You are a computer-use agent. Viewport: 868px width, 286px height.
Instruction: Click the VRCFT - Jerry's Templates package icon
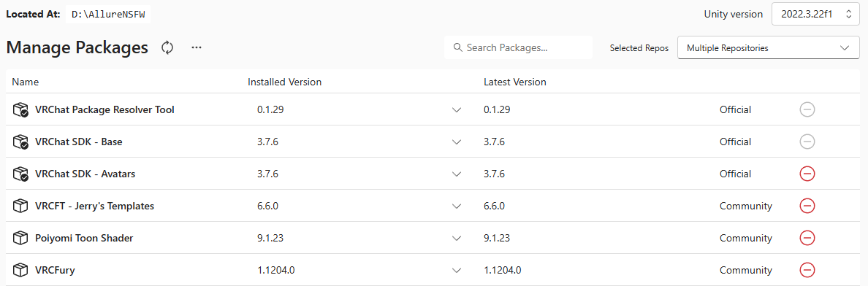pyautogui.click(x=20, y=206)
